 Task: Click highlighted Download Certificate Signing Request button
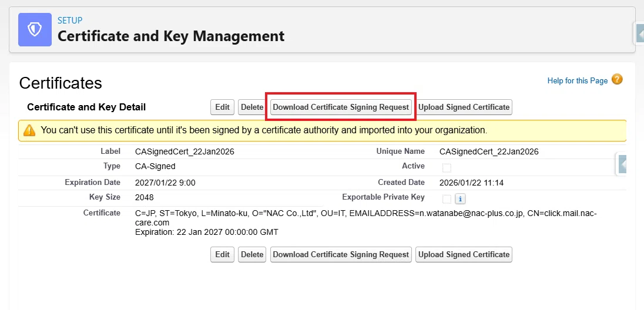(x=341, y=107)
